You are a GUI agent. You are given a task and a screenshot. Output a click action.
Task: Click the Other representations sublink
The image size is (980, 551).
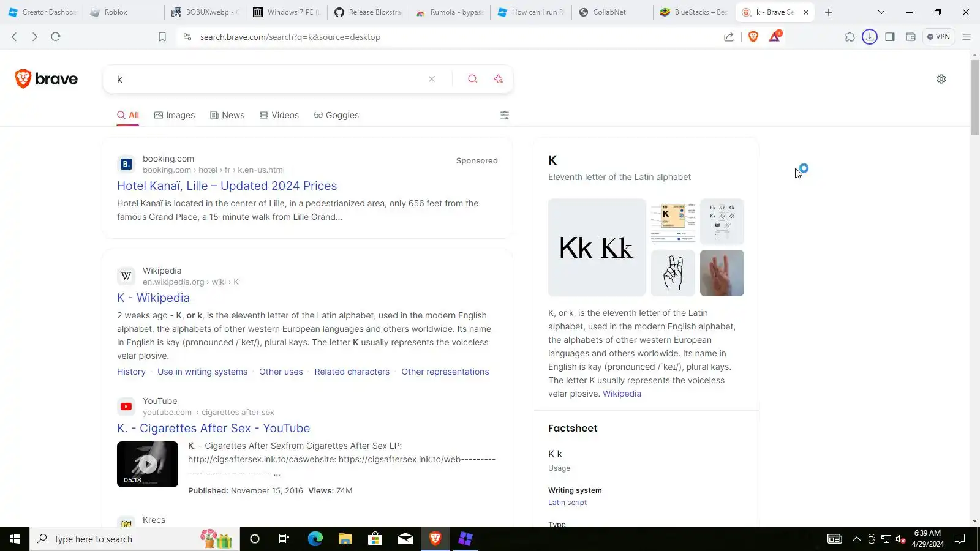tap(445, 372)
